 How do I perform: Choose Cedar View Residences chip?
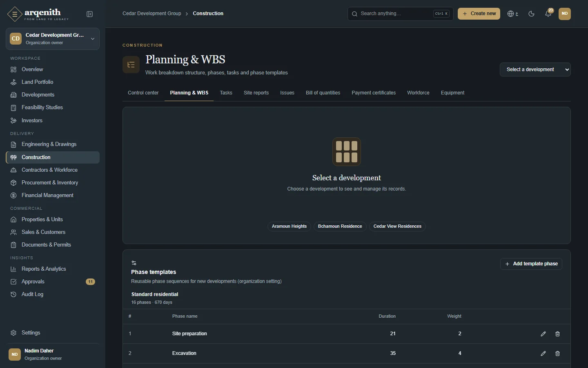[397, 227]
